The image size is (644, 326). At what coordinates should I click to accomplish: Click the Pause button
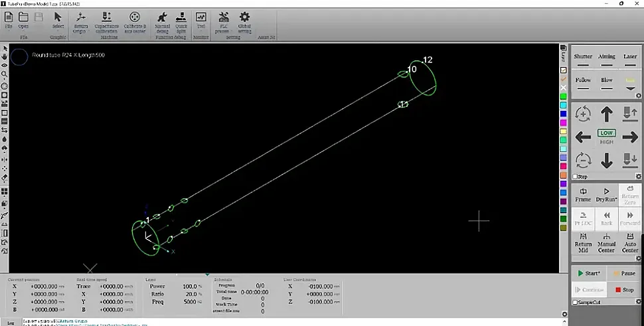click(624, 274)
